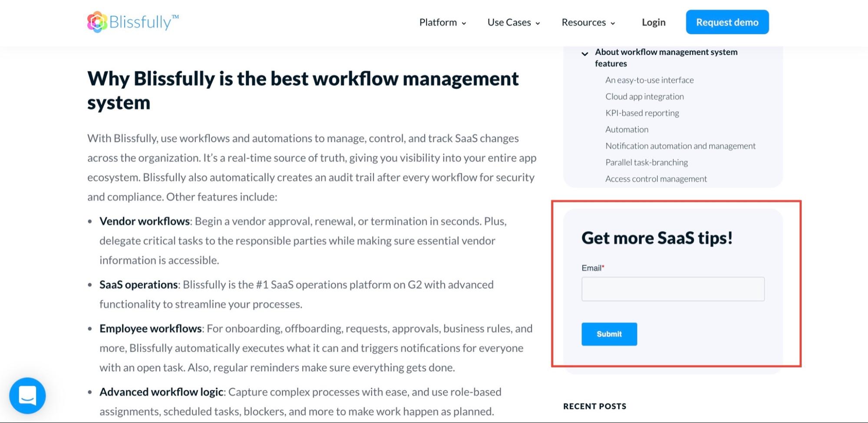Click the Blissfully logo
Screen dimensions: 868x423
(132, 21)
